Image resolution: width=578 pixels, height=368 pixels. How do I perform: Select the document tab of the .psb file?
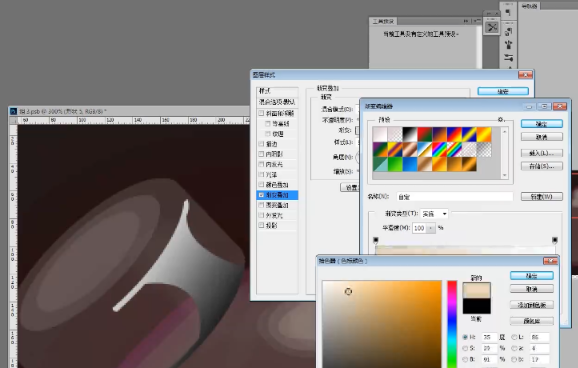[x=63, y=111]
